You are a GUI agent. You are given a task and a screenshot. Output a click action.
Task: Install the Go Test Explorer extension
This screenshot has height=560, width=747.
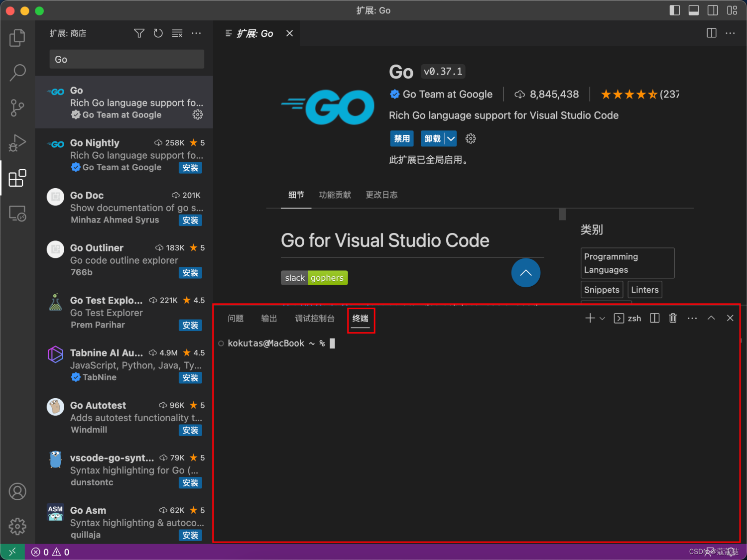[190, 326]
